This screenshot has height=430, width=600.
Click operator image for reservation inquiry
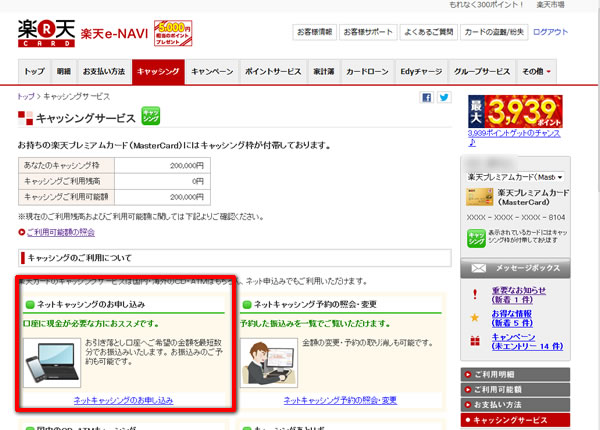point(269,363)
